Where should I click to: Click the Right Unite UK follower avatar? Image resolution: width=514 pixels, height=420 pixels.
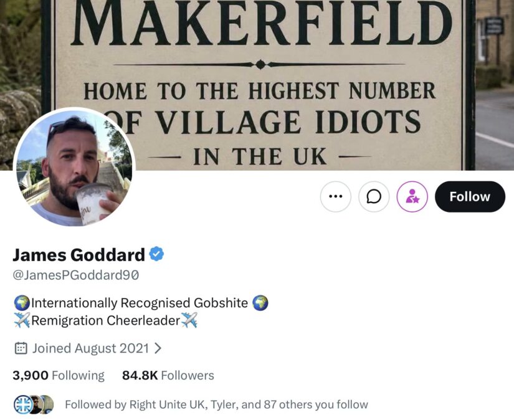tap(22, 404)
